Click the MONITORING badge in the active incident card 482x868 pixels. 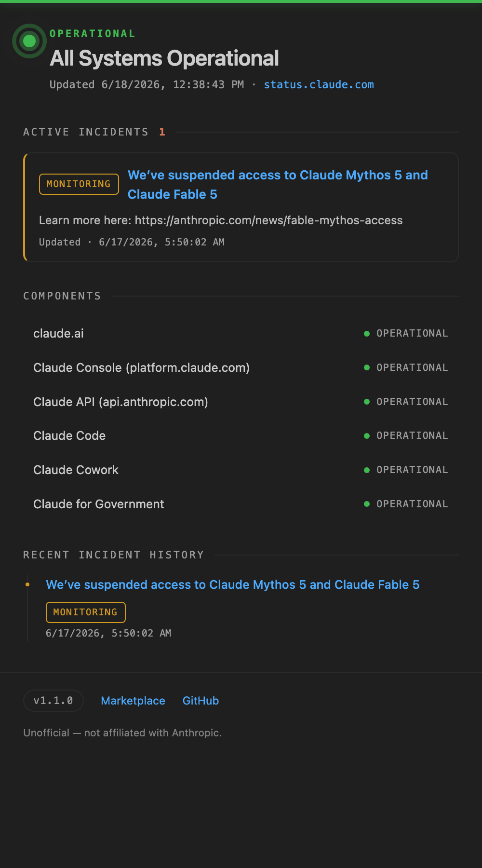79,184
